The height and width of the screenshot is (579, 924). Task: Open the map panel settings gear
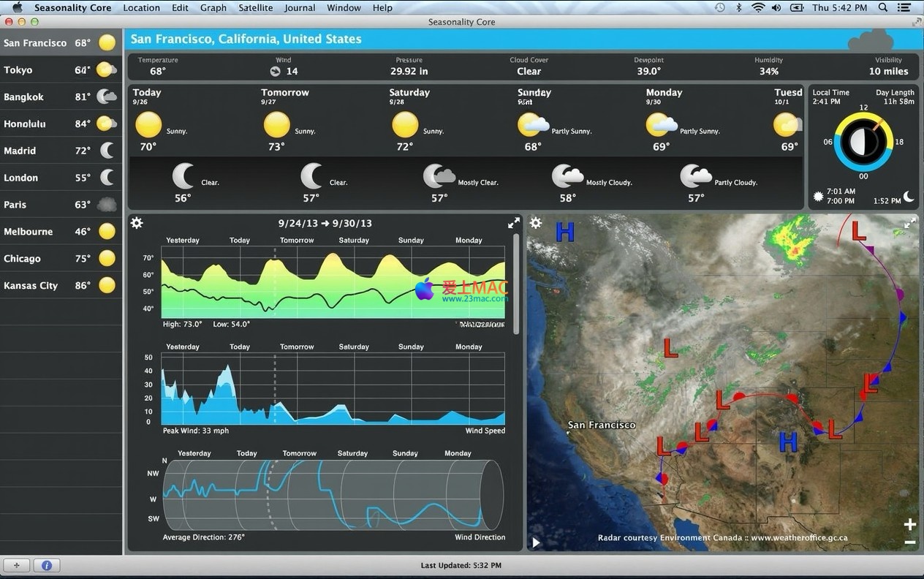point(536,223)
